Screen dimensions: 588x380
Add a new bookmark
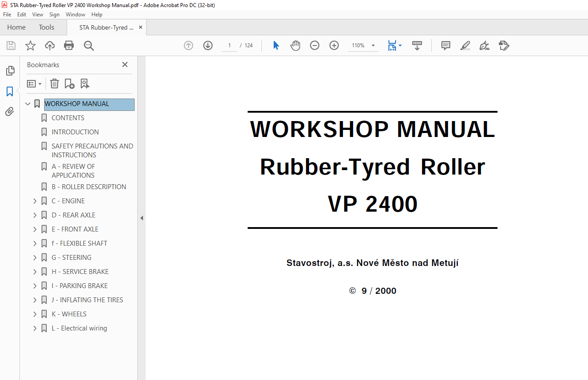[69, 84]
